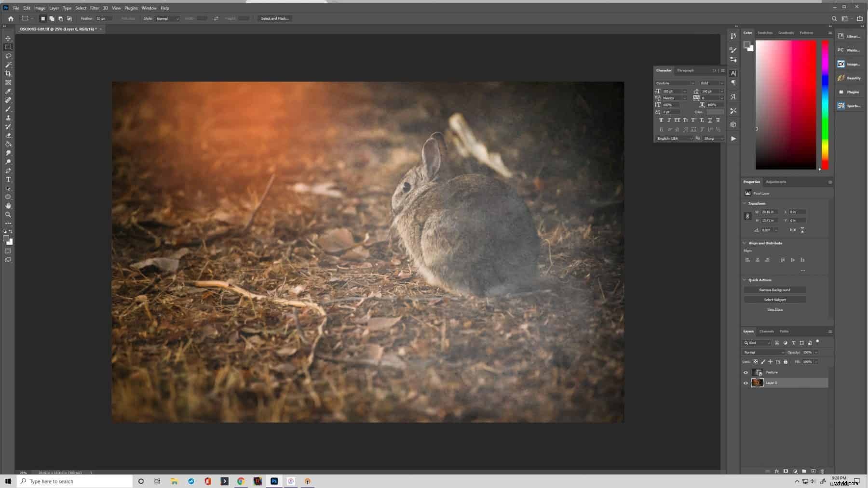Select the Lasso tool
Image resolution: width=868 pixels, height=488 pixels.
click(8, 56)
